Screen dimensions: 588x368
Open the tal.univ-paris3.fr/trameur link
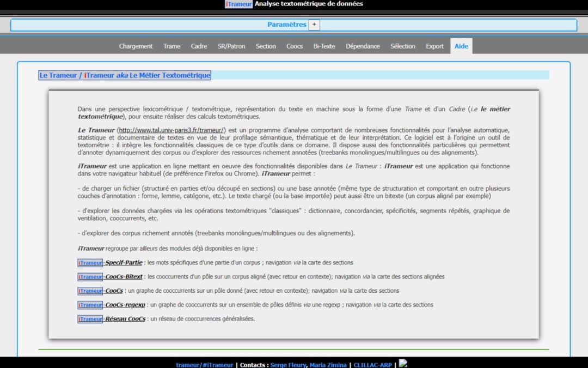171,130
